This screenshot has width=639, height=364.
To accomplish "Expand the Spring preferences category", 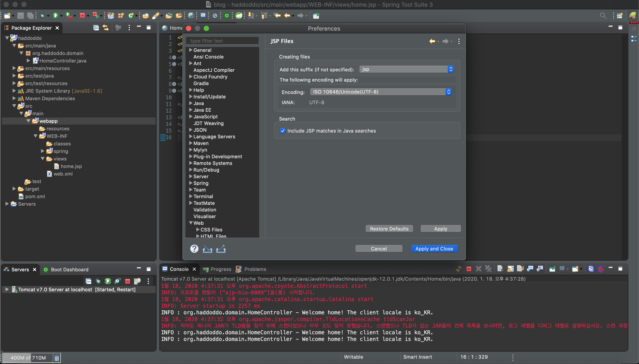I will point(191,183).
